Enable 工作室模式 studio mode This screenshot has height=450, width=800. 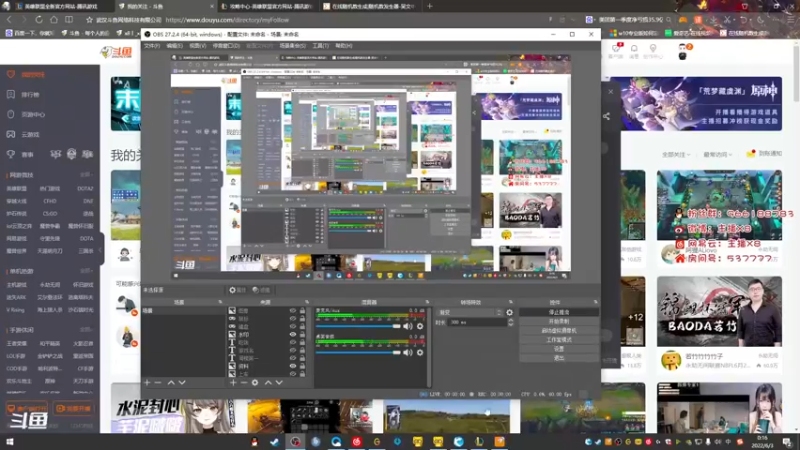point(559,340)
